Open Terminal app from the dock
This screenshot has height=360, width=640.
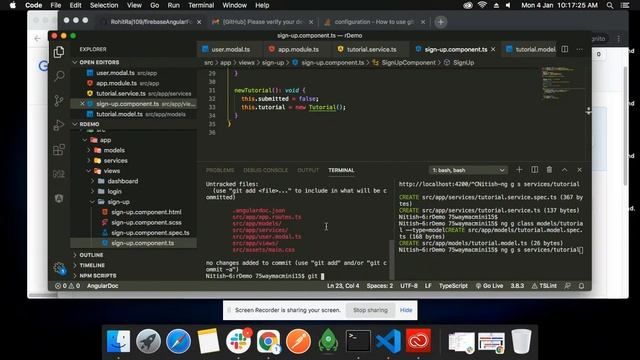pos(358,341)
